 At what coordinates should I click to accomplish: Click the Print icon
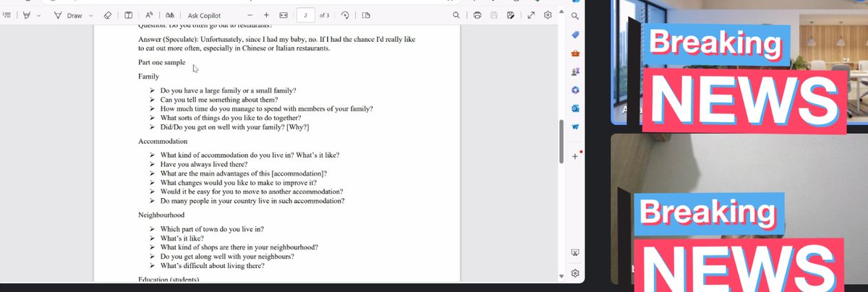point(477,14)
